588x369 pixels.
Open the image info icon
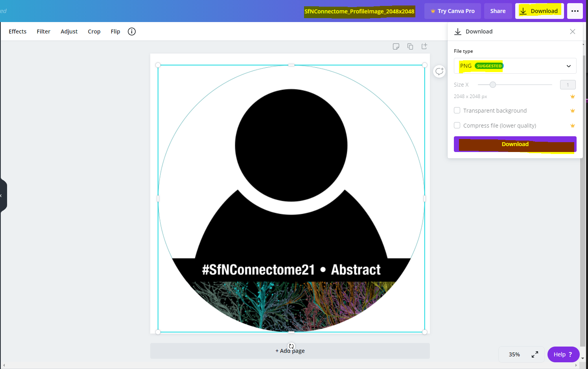tap(132, 32)
